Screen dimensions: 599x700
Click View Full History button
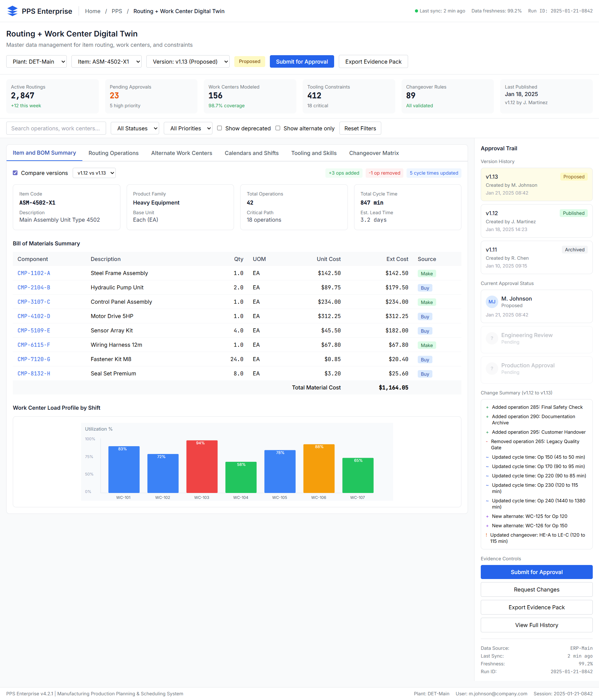pyautogui.click(x=536, y=625)
